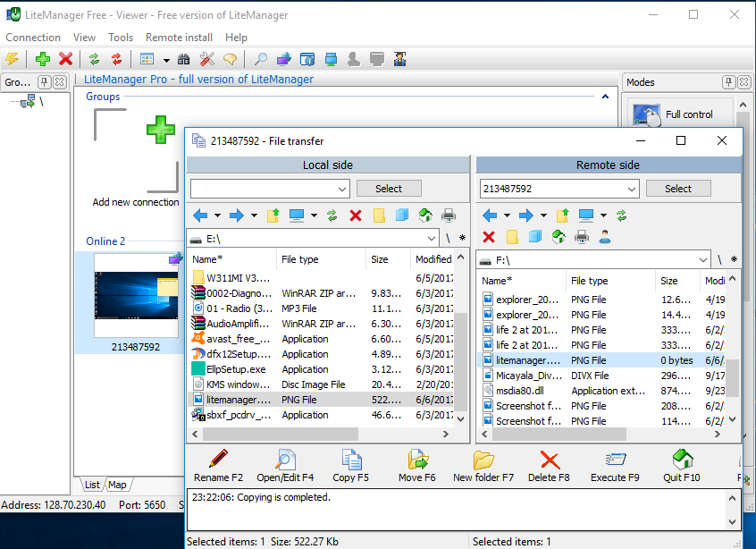Click Remote side printer icon
This screenshot has width=756, height=549.
pos(582,237)
